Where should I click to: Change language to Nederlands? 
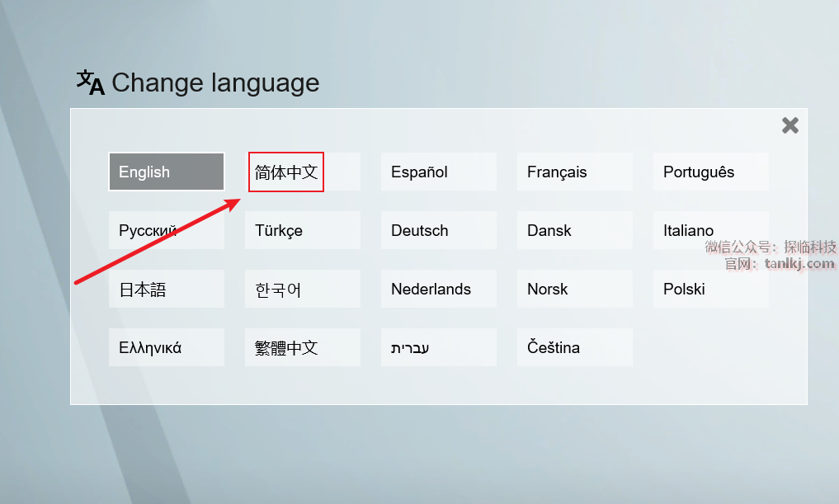click(438, 289)
